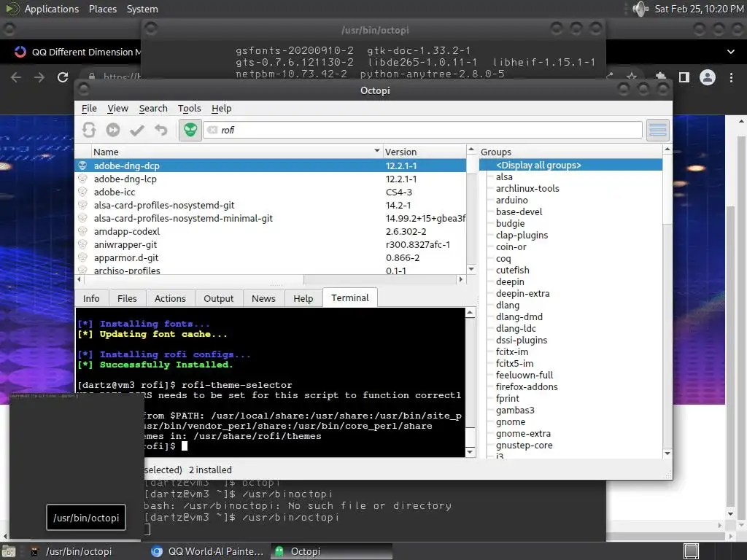Image resolution: width=747 pixels, height=560 pixels.
Task: Open the Places menu in top panel
Action: pos(103,9)
